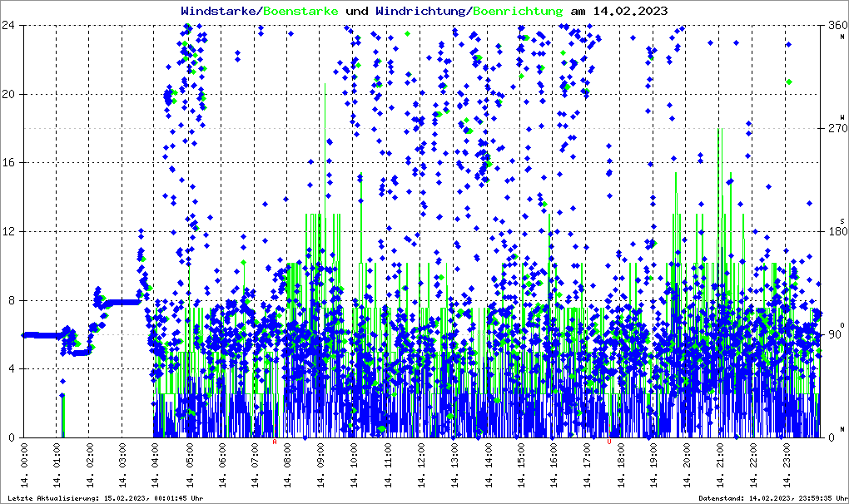Select the green 'Boenstarke' title label
This screenshot has height=504, width=849.
pyautogui.click(x=301, y=11)
